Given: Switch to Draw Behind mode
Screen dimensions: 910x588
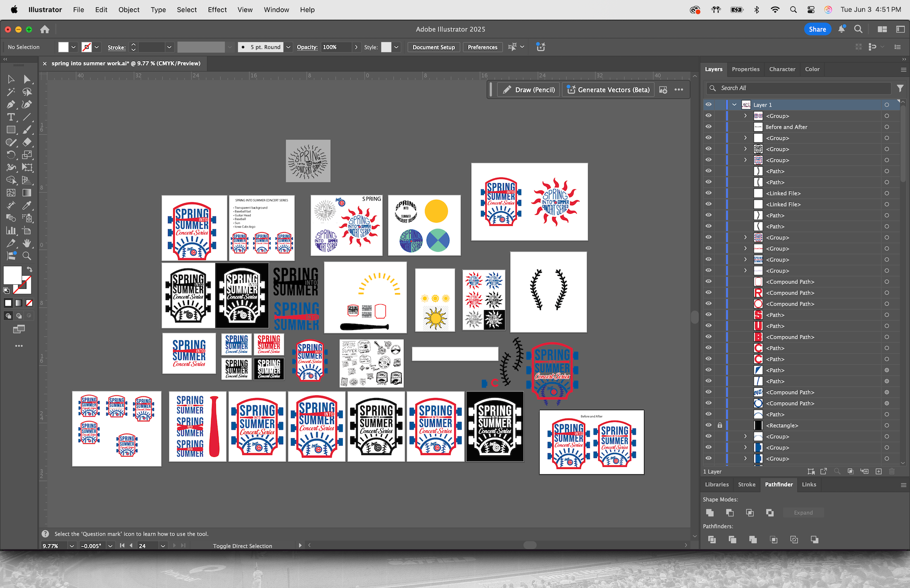Looking at the screenshot, I should [19, 316].
